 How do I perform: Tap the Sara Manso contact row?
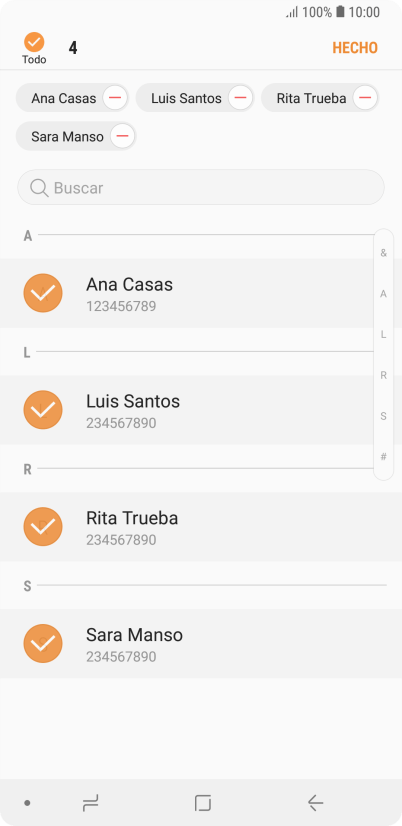(201, 644)
